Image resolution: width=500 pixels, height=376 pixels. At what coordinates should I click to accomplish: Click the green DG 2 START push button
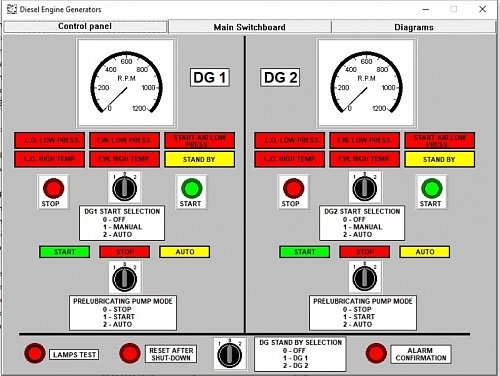click(432, 188)
